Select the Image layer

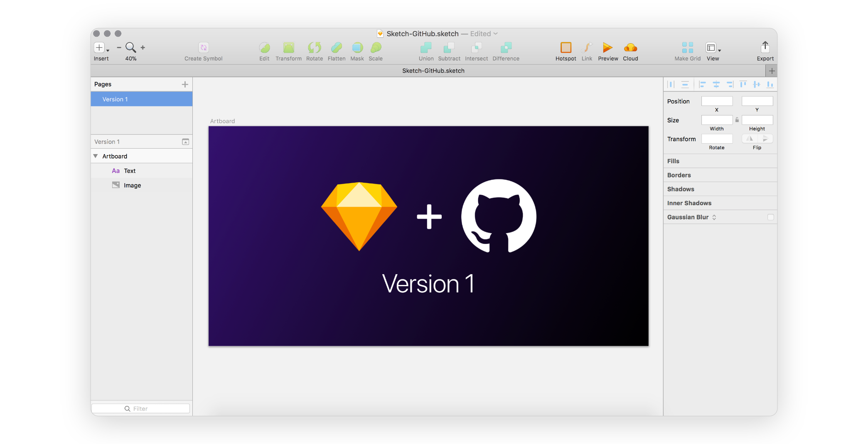[x=141, y=185]
